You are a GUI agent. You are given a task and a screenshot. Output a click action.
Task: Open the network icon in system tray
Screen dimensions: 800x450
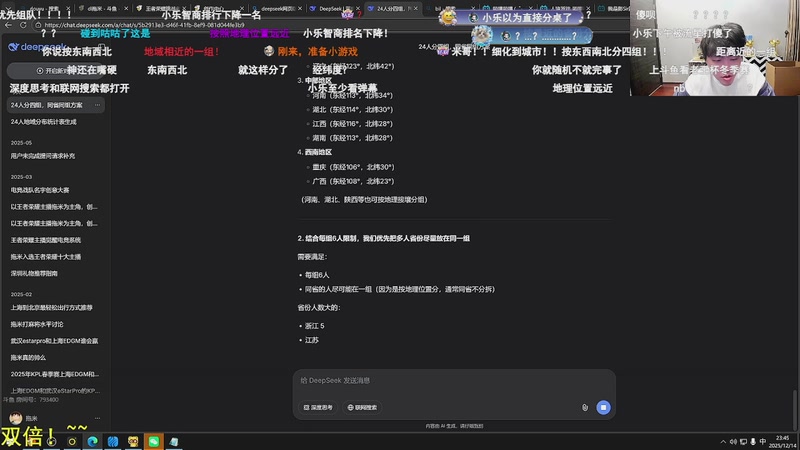[743, 442]
